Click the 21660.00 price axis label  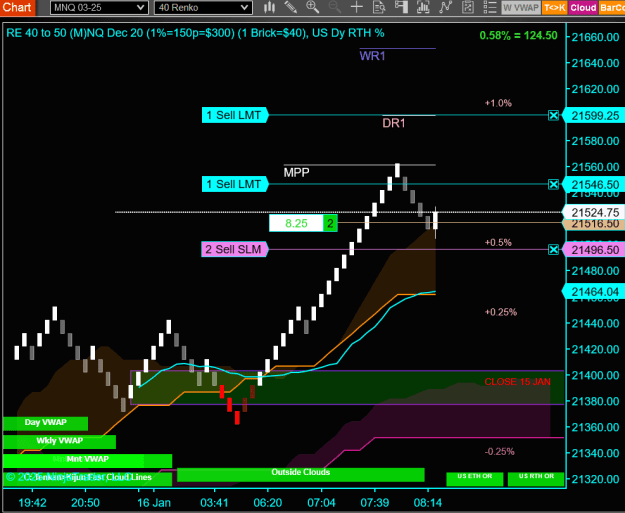click(x=596, y=37)
